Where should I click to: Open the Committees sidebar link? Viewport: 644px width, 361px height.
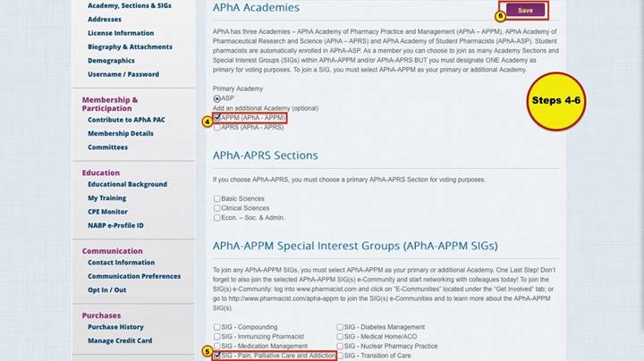[107, 147]
